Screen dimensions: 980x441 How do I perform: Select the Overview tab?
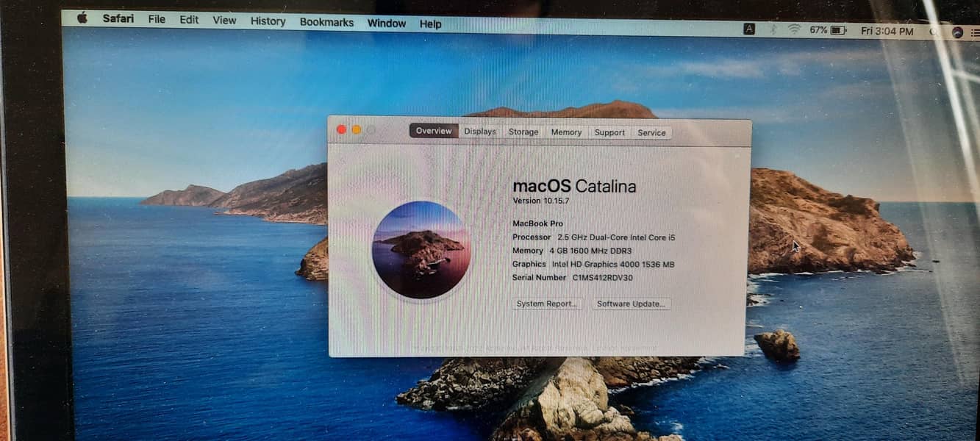point(434,131)
